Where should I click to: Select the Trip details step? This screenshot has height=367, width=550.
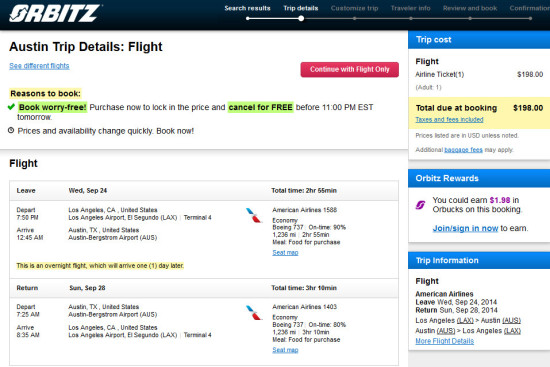tap(301, 8)
